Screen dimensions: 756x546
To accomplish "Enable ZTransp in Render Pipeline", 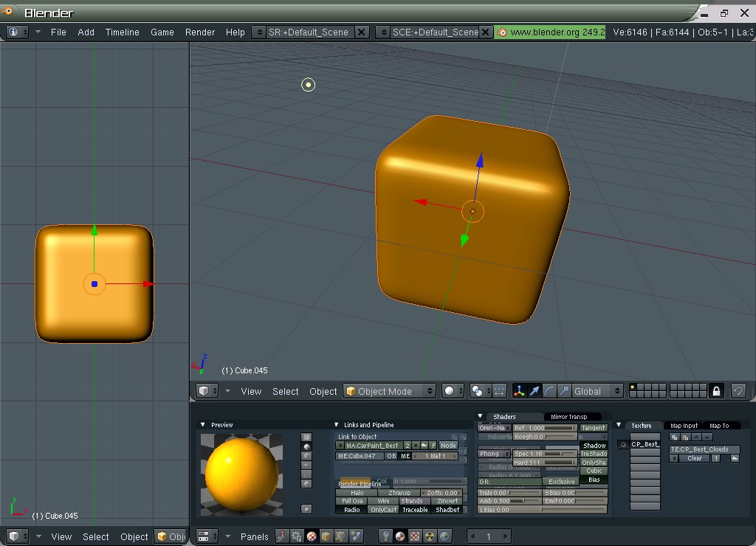I will pos(399,493).
